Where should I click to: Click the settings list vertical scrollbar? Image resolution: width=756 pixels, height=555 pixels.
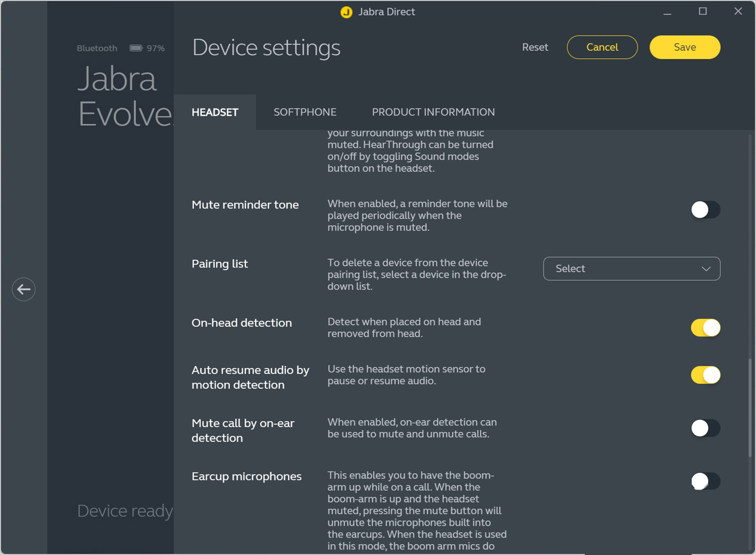(750, 406)
